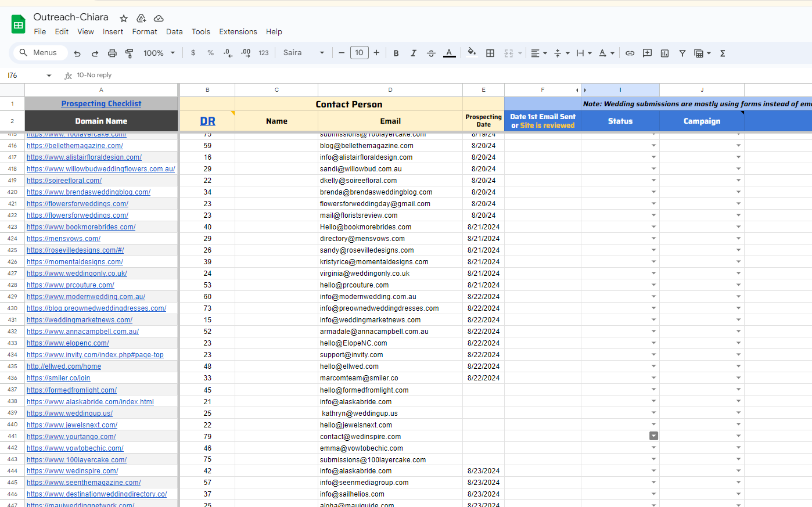Open the mensvows.com domain link

tap(63, 239)
